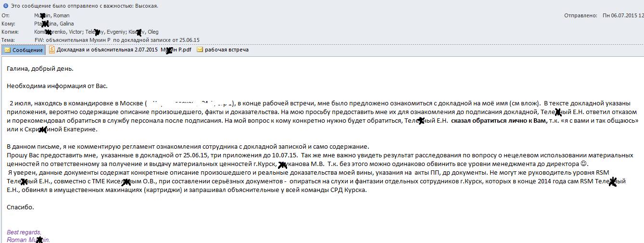This screenshot has width=644, height=243.
Task: Click the blue info icon in importance bar
Action: (x=5, y=6)
